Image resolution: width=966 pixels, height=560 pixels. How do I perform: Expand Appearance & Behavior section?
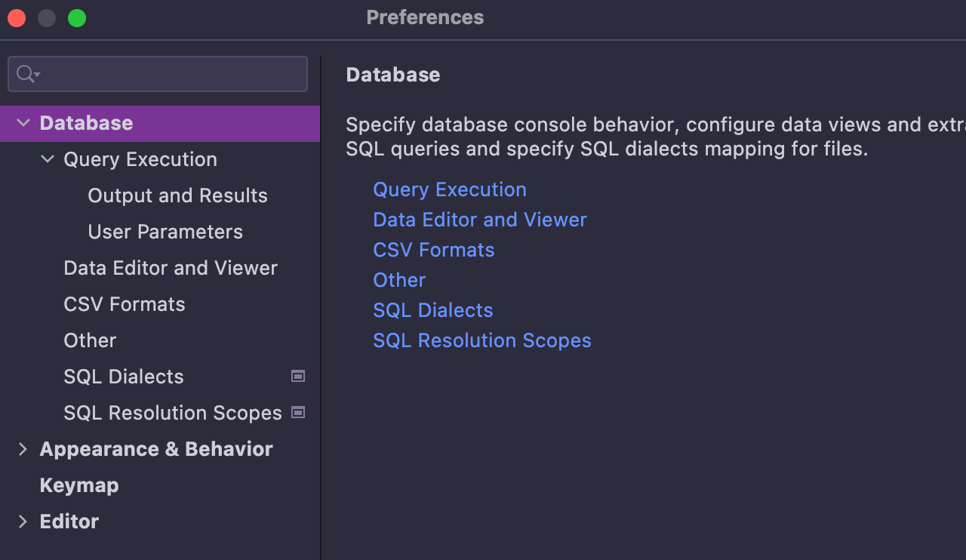point(23,449)
